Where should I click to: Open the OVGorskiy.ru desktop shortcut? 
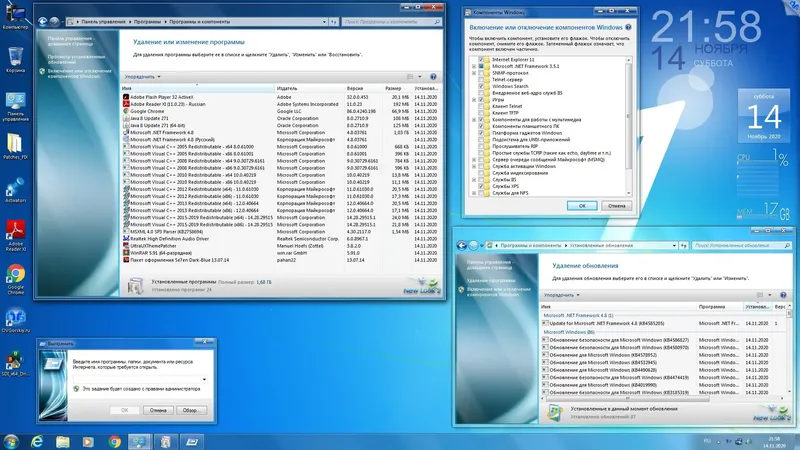click(x=15, y=320)
